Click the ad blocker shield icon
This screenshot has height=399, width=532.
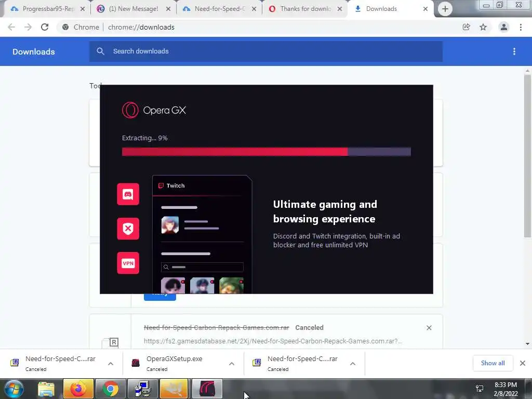pos(128,229)
